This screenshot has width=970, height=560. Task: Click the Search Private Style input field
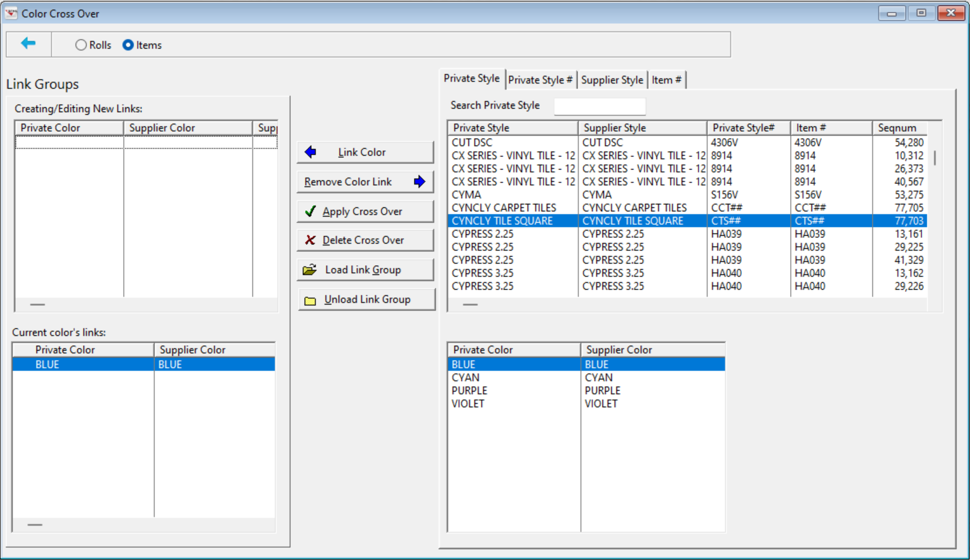[x=600, y=106]
